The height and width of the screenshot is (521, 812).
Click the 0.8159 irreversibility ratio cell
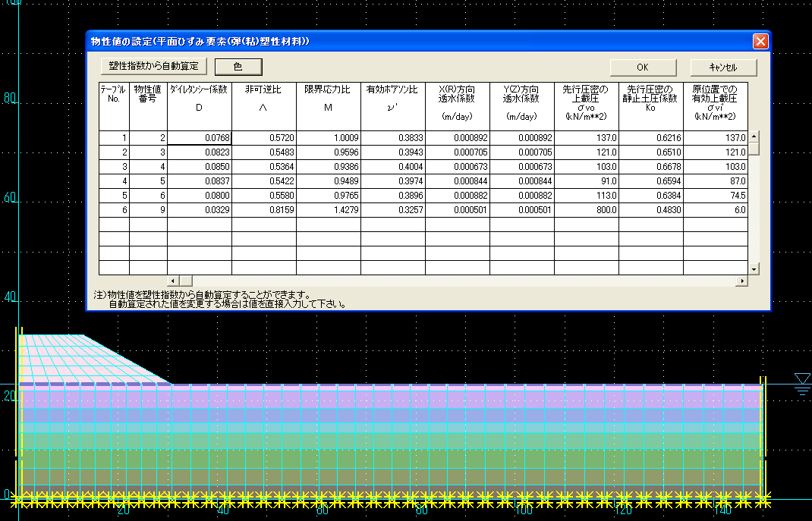coord(263,210)
